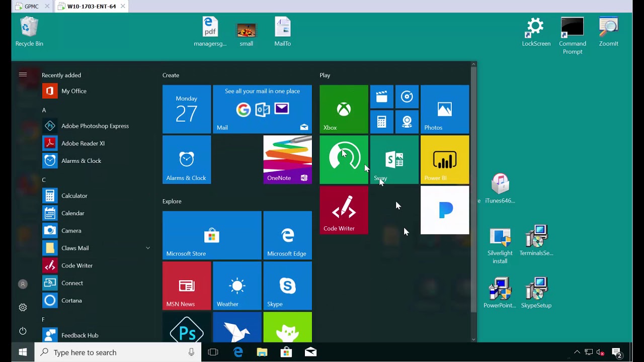Open the Code Writer tile
The width and height of the screenshot is (644, 362).
(344, 210)
